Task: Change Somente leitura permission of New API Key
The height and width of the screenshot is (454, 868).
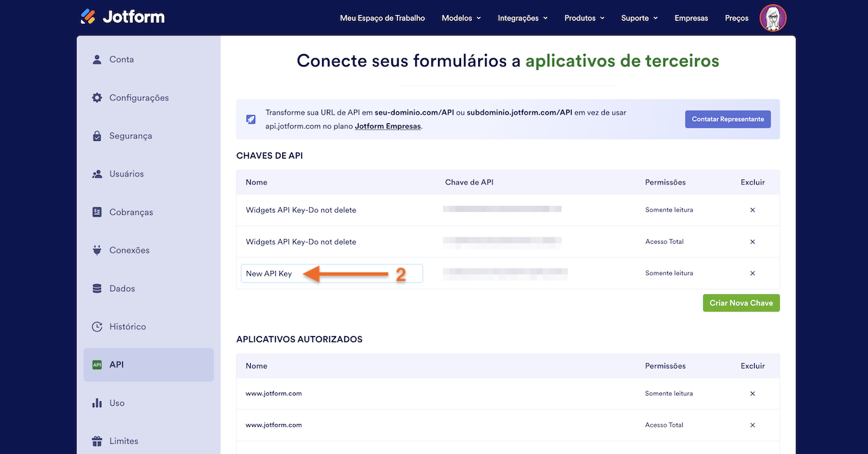Action: click(x=669, y=273)
